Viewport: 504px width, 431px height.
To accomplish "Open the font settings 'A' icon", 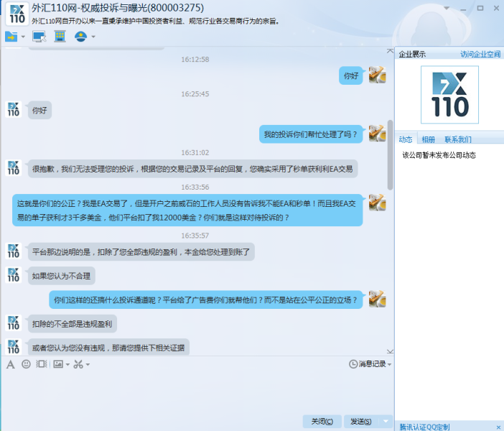I will point(11,364).
